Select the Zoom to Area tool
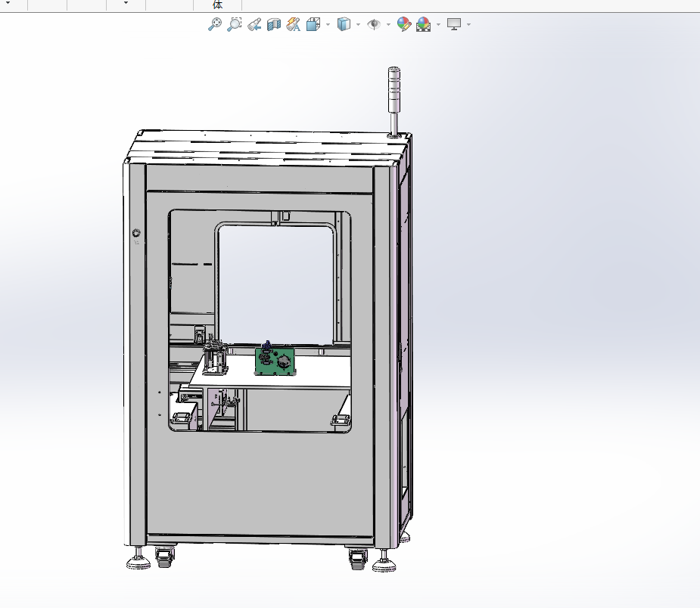 click(x=235, y=24)
